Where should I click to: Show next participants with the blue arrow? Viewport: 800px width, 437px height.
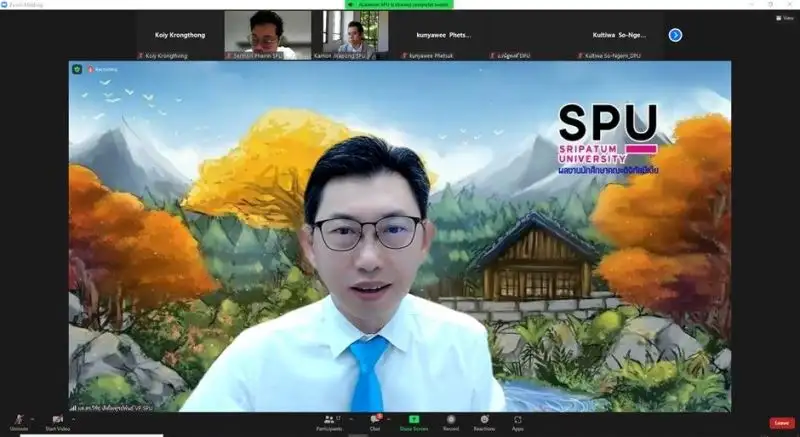point(675,35)
